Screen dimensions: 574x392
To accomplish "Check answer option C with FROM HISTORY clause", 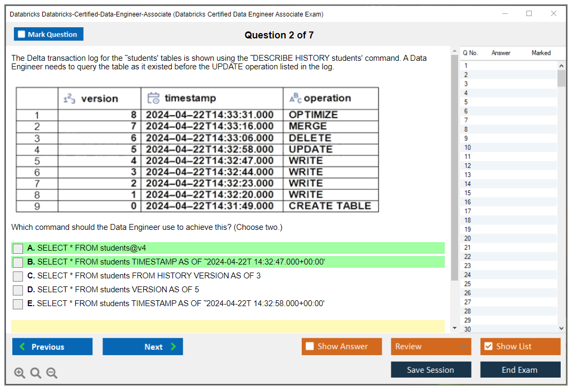I will 18,275.
